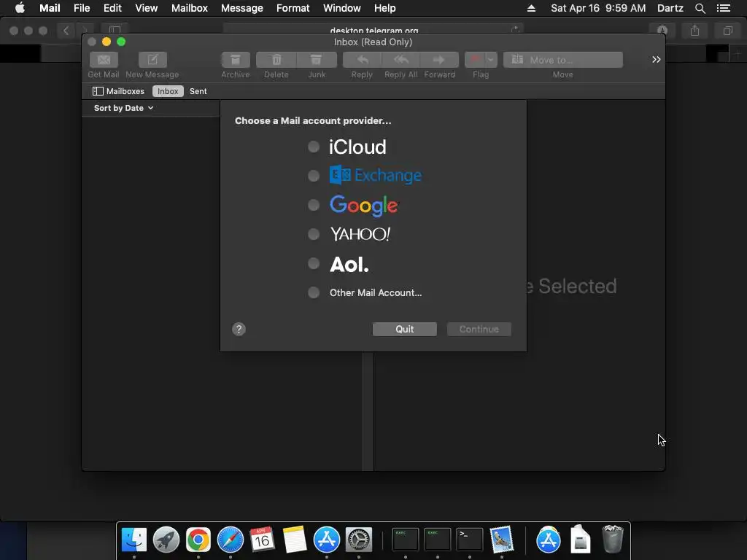Open the Terminal prompt icon in Dock
The height and width of the screenshot is (560, 747).
coord(469,540)
